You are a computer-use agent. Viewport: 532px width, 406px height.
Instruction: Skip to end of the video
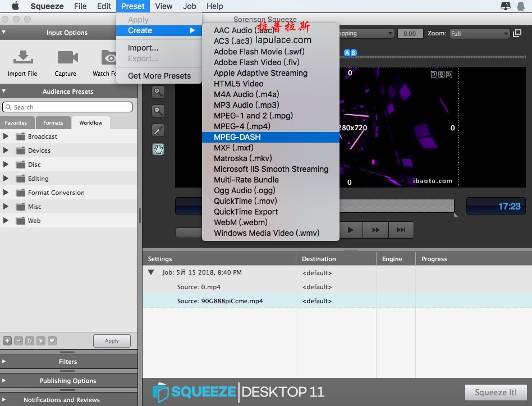(x=401, y=230)
